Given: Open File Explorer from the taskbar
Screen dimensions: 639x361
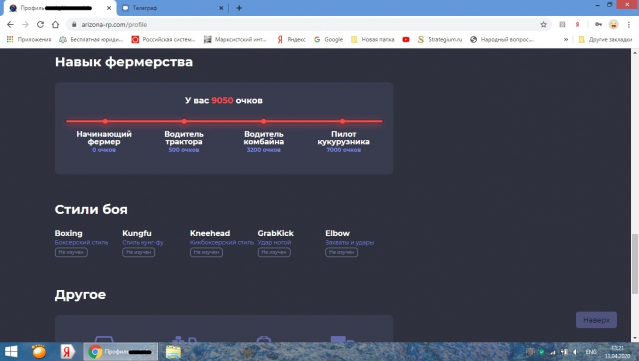Looking at the screenshot, I should (173, 351).
